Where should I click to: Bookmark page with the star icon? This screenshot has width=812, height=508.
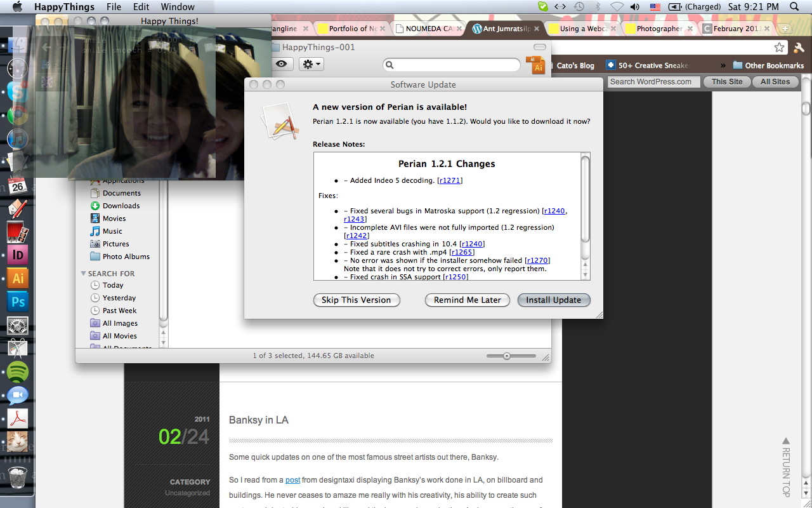[x=779, y=48]
